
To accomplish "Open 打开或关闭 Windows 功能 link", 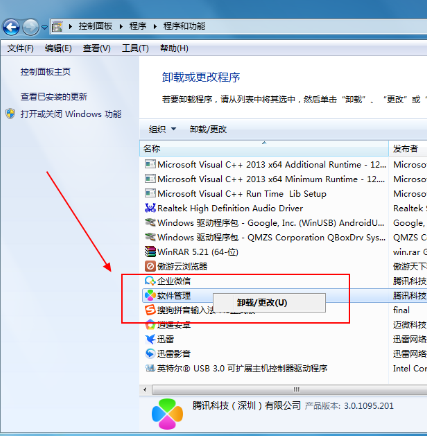I will coord(71,114).
